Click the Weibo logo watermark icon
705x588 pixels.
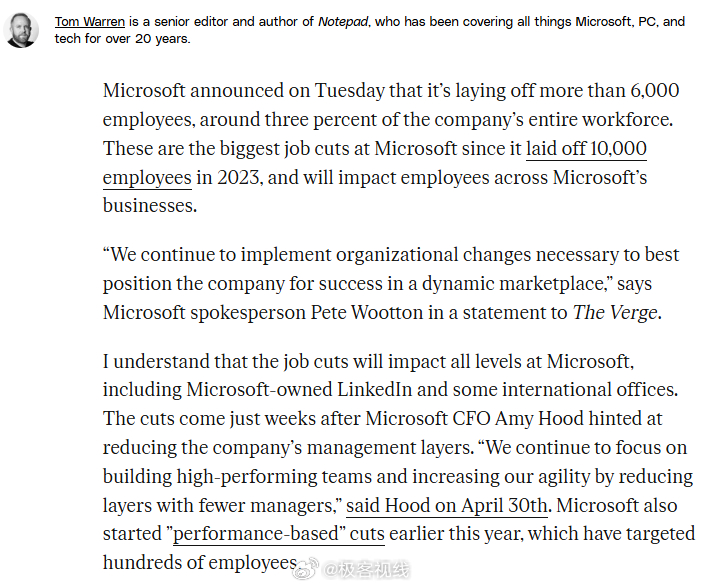(306, 569)
